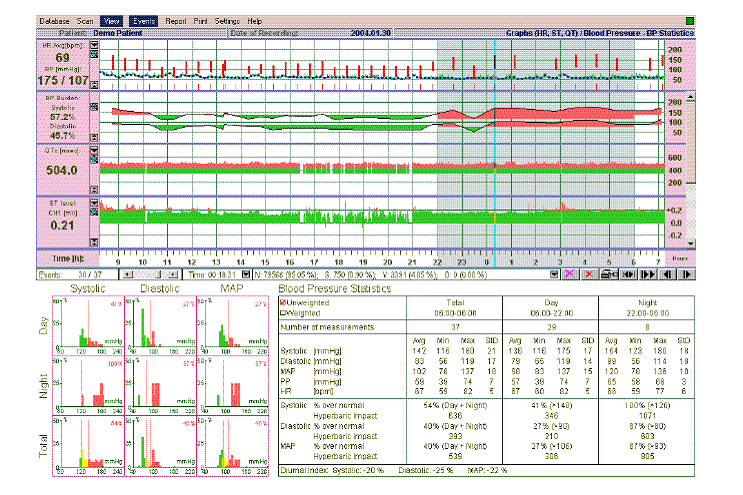Open the Report menu
The height and width of the screenshot is (495, 743).
175,20
